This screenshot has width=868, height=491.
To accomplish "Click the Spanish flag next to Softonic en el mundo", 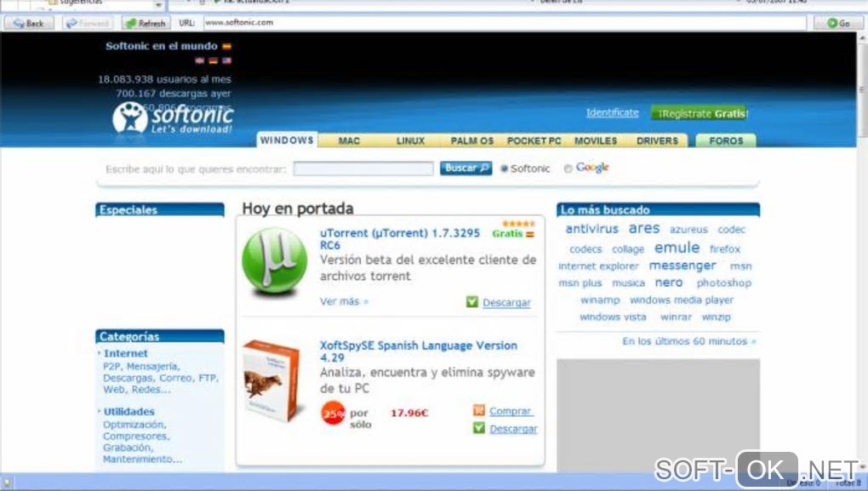I will point(226,47).
